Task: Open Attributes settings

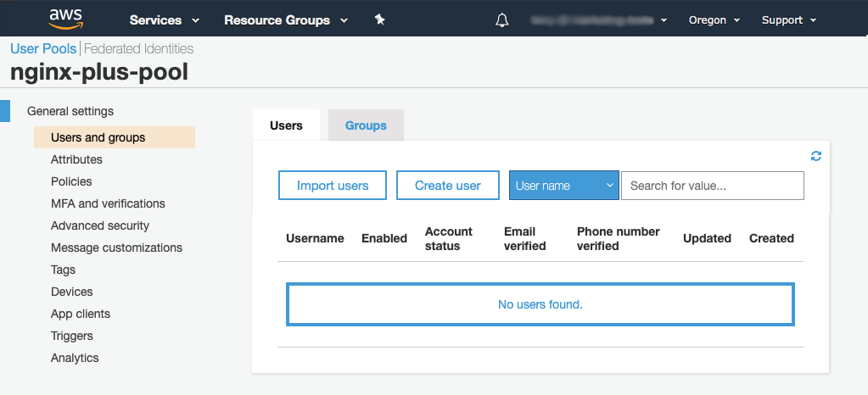Action: (76, 159)
